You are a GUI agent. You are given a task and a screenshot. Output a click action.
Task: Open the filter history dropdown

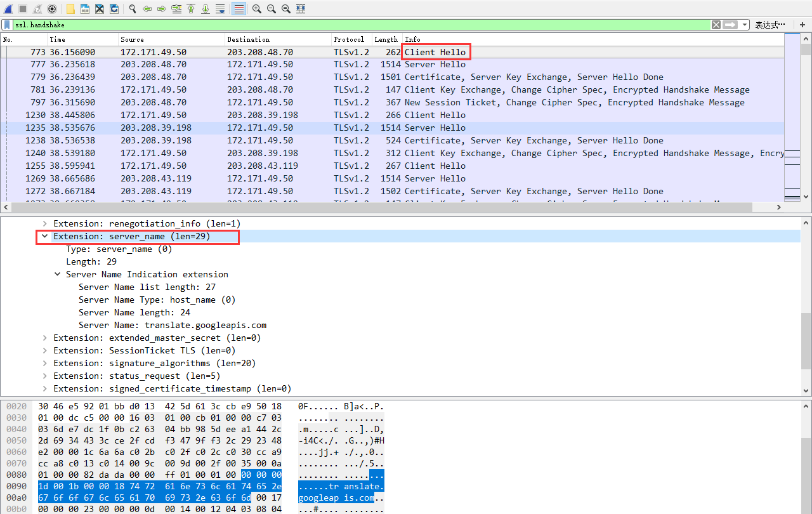point(743,25)
